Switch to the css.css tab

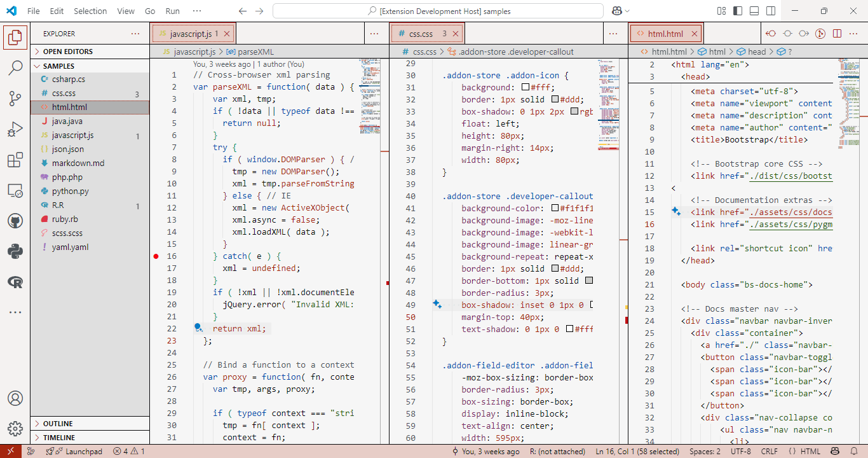[x=427, y=34]
